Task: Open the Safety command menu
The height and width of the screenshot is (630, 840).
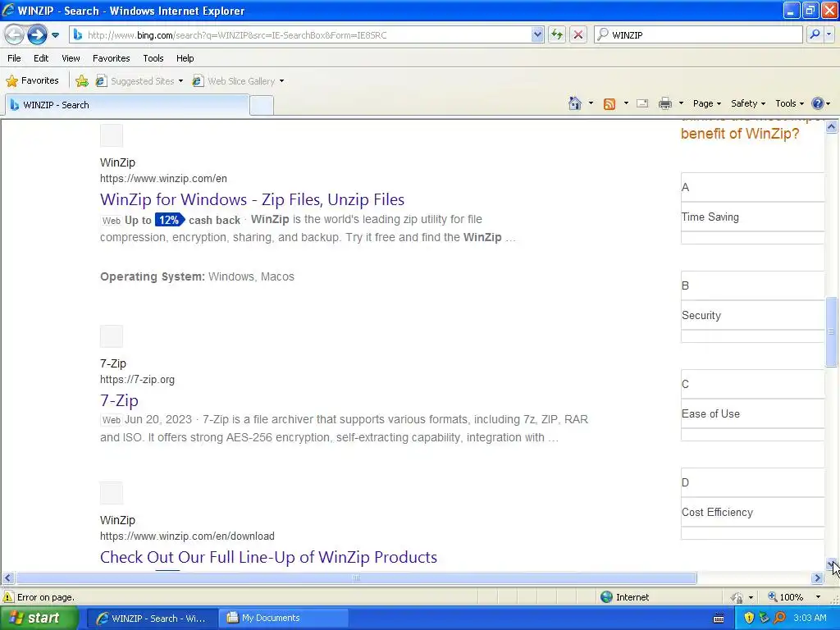Action: click(x=748, y=103)
